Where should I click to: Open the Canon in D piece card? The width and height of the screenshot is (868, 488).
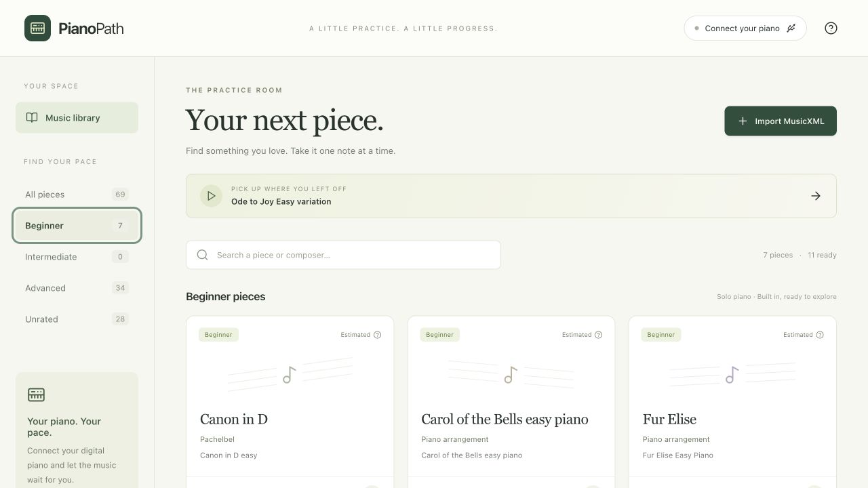tap(290, 402)
